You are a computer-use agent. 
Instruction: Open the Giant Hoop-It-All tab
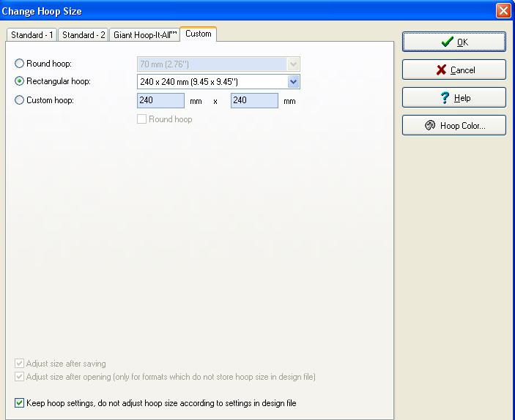pos(145,35)
